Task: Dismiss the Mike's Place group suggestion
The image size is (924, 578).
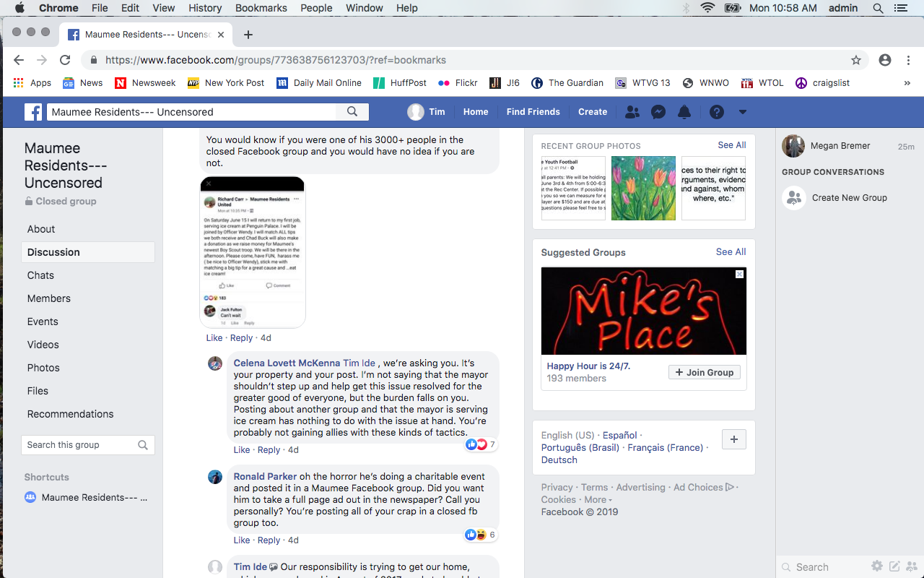Action: click(739, 275)
